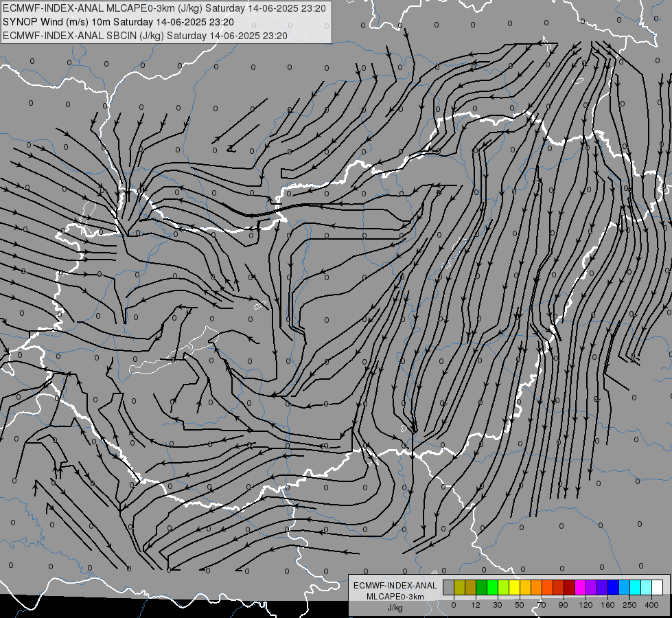This screenshot has height=618, width=672.
Task: Pick the magenta swatch in the colorbar
Action: [580, 587]
